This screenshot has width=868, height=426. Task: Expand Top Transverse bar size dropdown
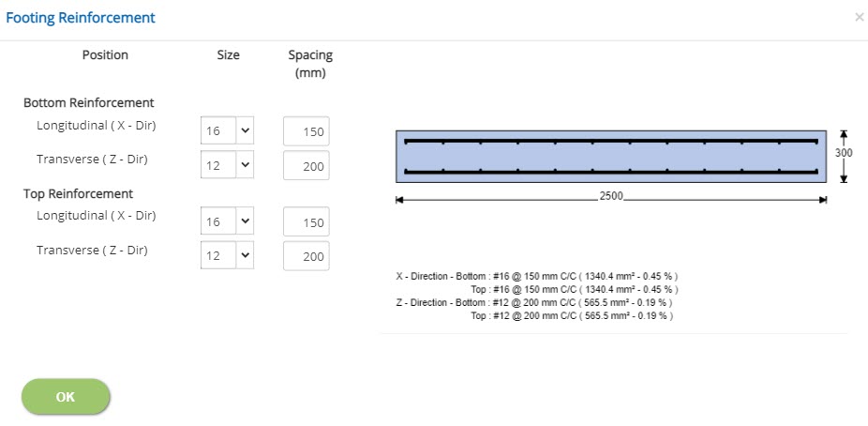[x=227, y=255]
